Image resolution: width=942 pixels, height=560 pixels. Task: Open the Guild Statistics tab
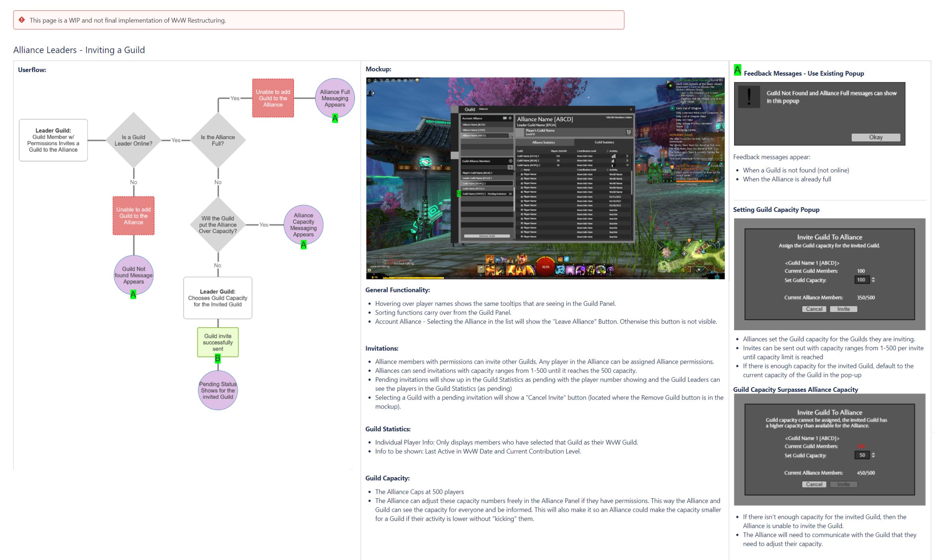604,142
